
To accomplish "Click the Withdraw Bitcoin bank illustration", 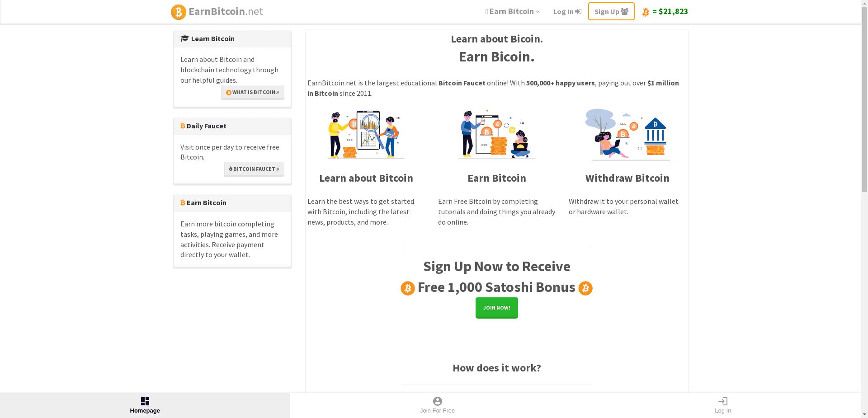I will pyautogui.click(x=627, y=134).
